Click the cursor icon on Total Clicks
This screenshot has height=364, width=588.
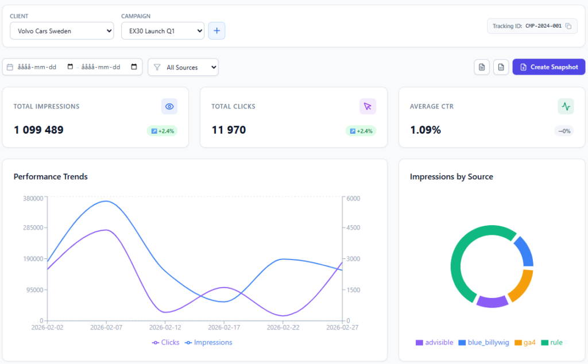tap(367, 106)
